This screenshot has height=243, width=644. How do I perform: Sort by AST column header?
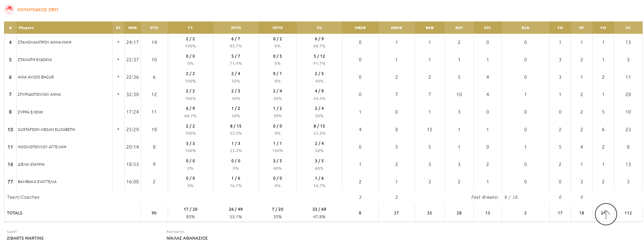pos(459,28)
